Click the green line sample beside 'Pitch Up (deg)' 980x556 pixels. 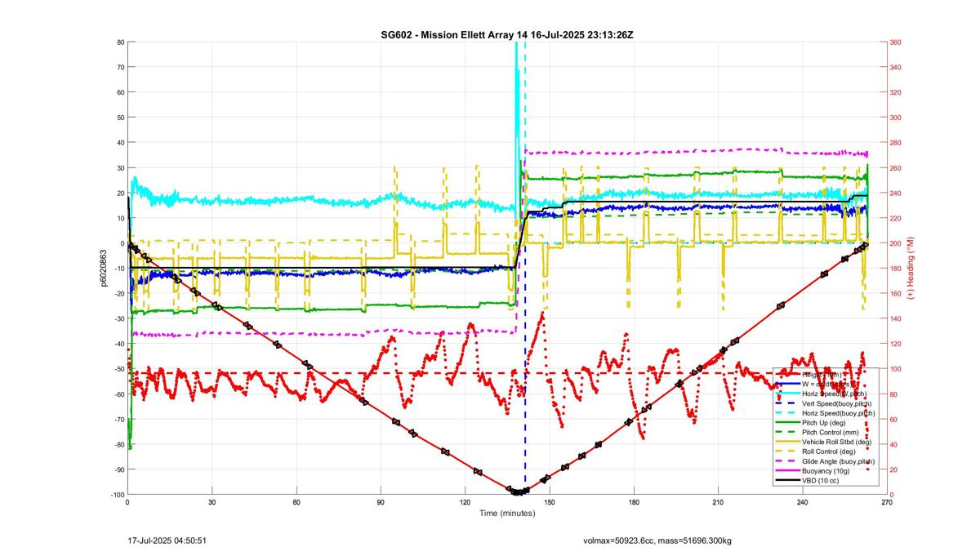(x=788, y=422)
